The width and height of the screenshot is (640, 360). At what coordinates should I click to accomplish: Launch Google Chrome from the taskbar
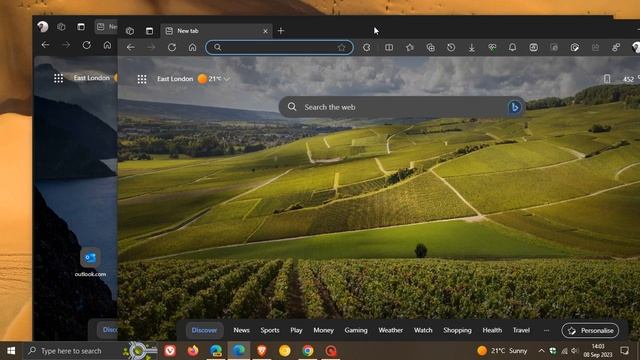[x=308, y=351]
